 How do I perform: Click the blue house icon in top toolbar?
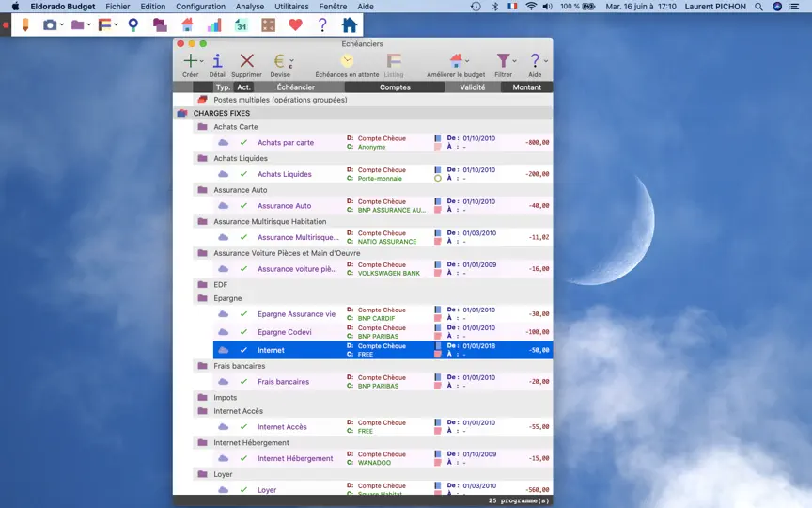[350, 24]
